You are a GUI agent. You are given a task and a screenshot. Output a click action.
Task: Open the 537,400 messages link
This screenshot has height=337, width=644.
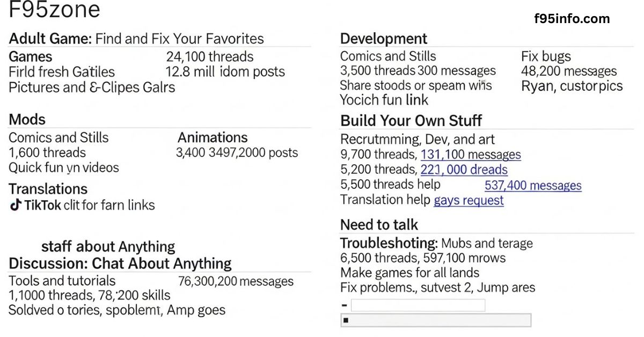click(533, 186)
